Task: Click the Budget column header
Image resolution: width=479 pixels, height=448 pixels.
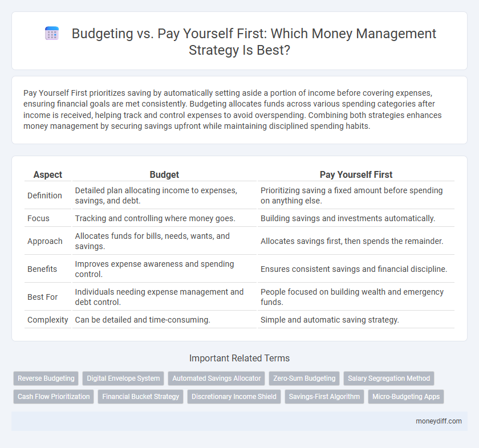Action: coord(164,175)
